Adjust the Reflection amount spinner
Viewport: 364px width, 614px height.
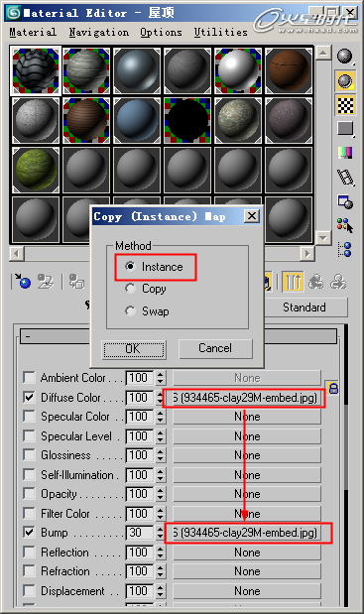point(160,553)
